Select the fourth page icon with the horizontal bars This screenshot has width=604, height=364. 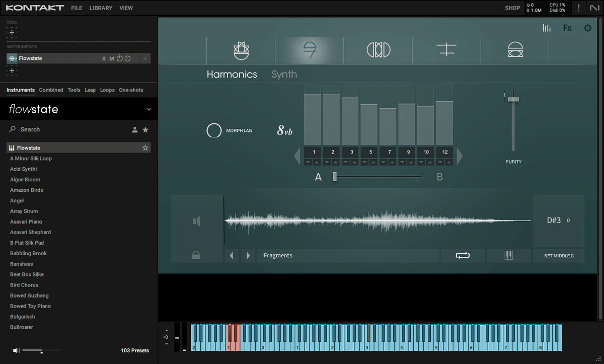[446, 49]
